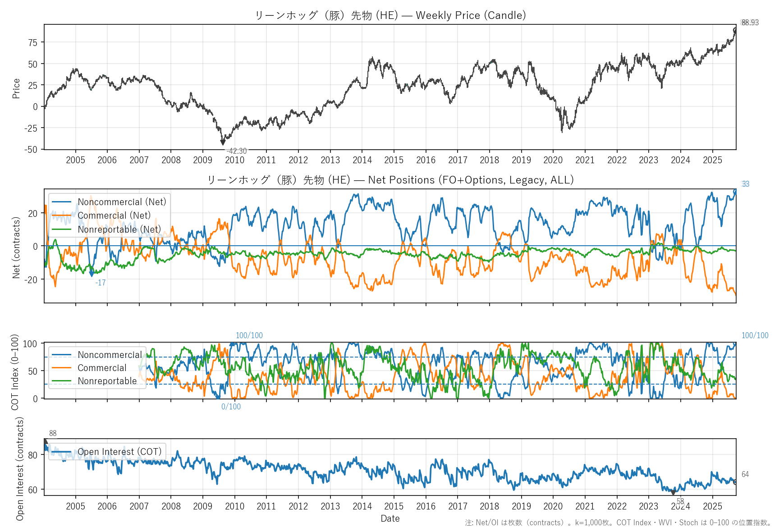This screenshot has width=779, height=532.
Task: Toggle Commercial in the COT Index legend
Action: coord(102,368)
